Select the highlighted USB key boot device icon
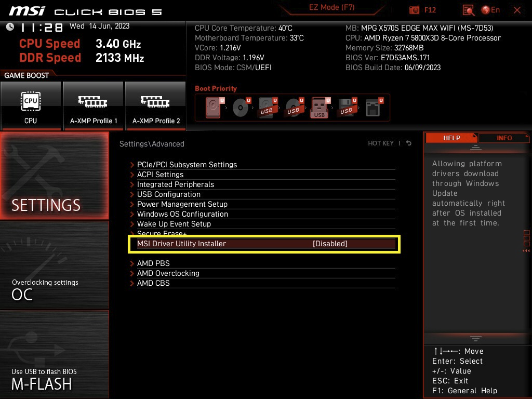 pyautogui.click(x=320, y=108)
